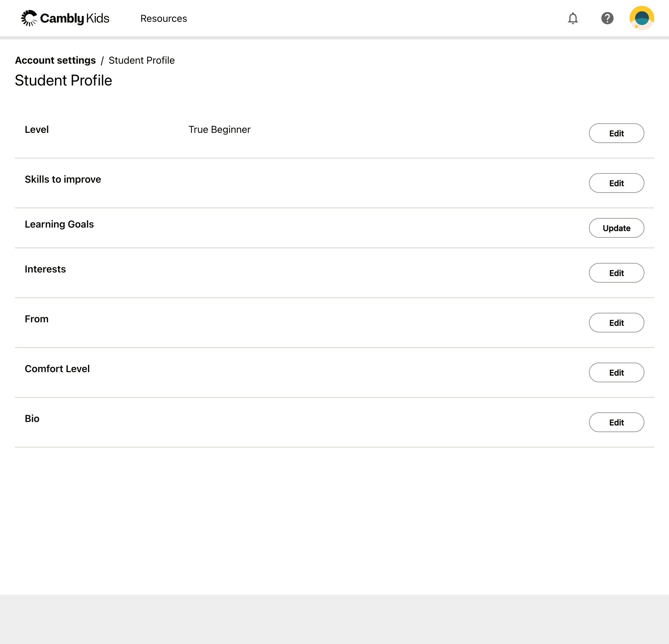Open the user profile avatar menu
This screenshot has width=669, height=644.
(x=641, y=18)
